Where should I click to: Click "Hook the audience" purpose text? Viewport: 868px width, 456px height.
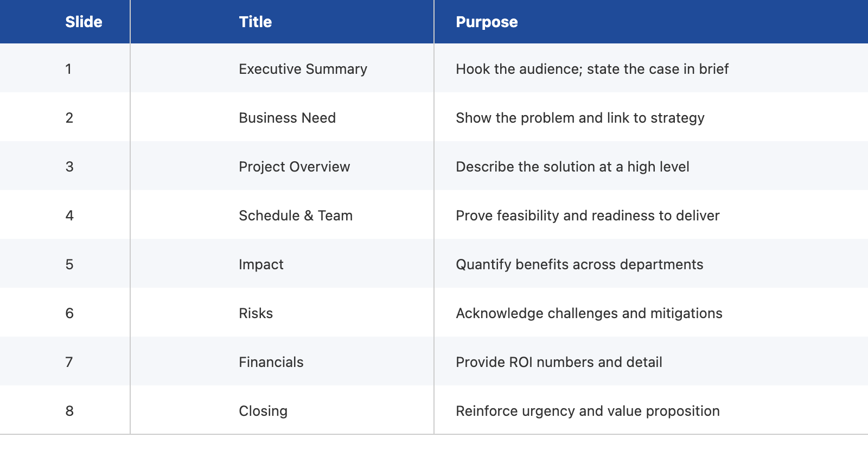click(592, 69)
